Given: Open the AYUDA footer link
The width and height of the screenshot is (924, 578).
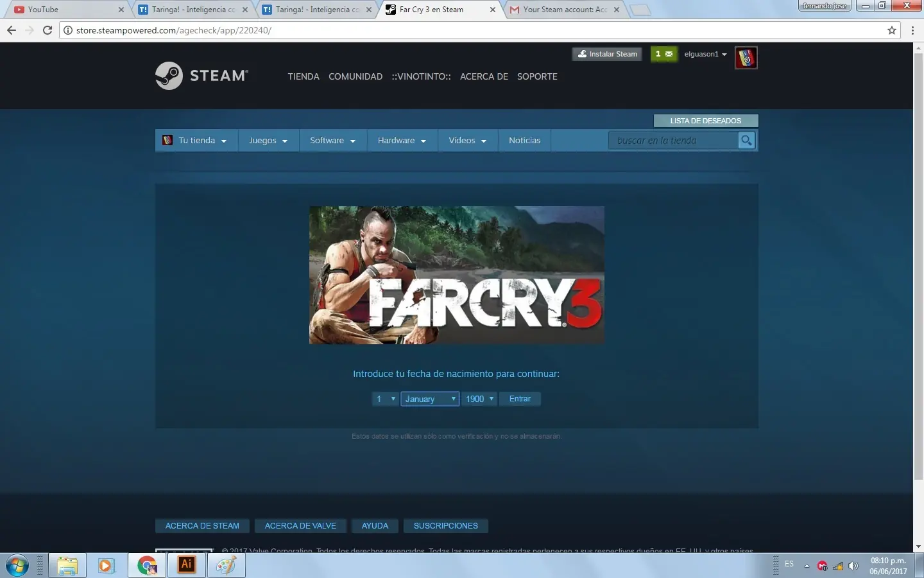Looking at the screenshot, I should (x=375, y=526).
